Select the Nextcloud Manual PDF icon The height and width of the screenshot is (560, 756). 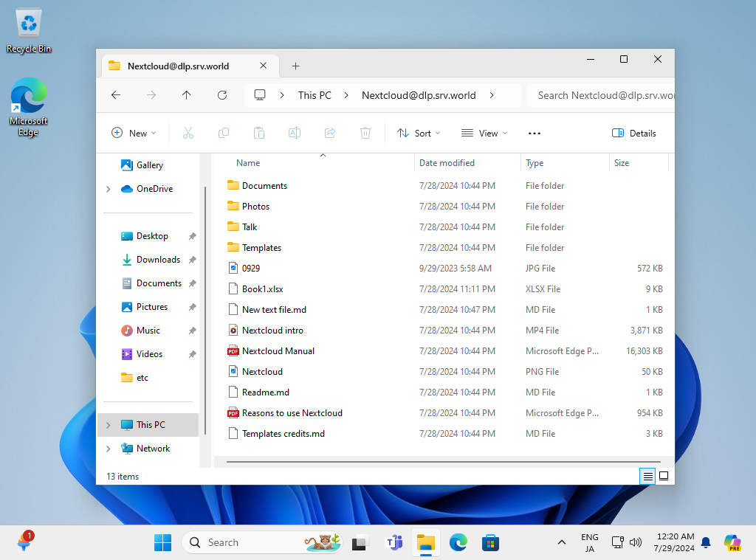pos(233,351)
